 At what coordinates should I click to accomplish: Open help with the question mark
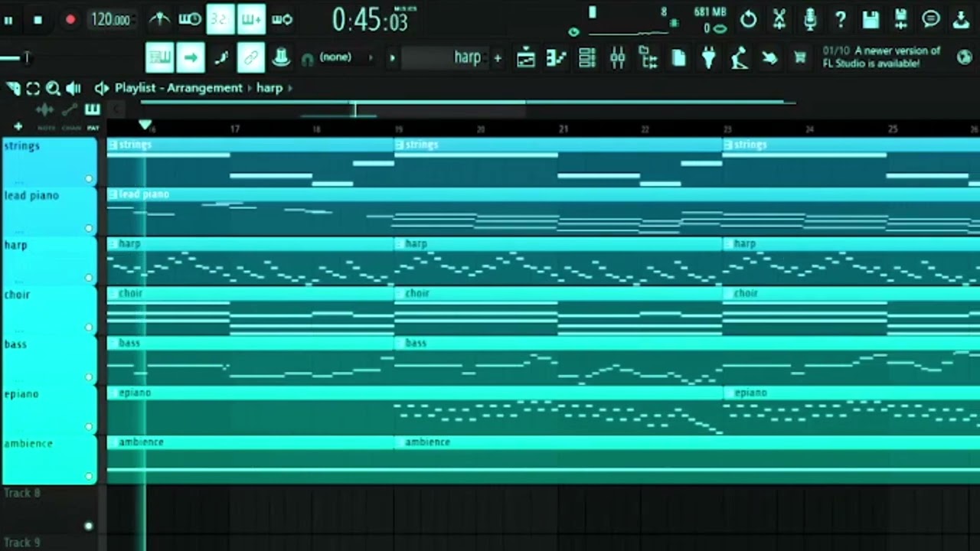840,19
